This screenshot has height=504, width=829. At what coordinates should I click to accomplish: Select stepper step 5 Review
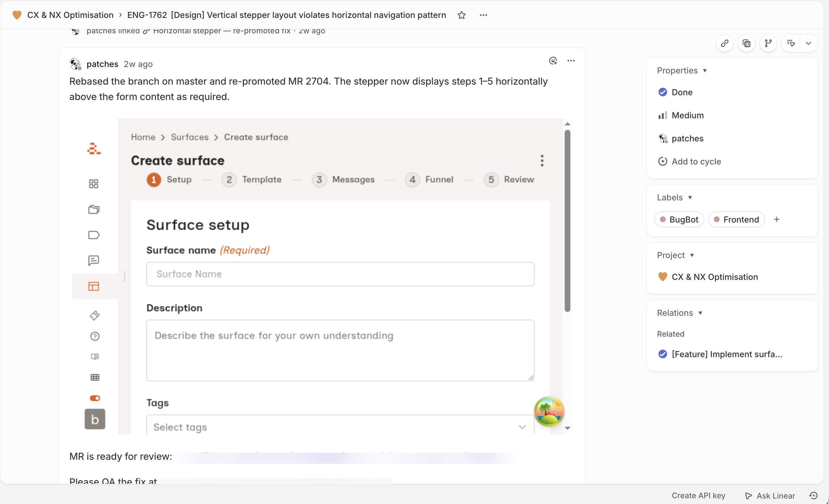click(509, 180)
